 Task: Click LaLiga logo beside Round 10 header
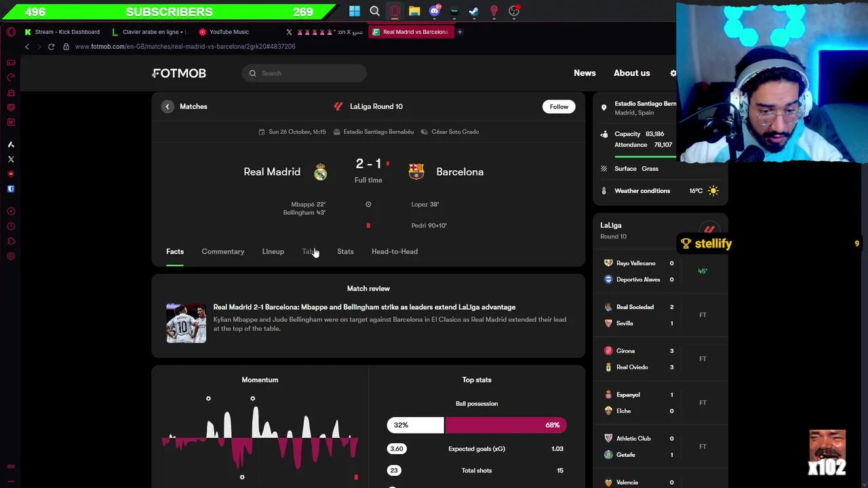[338, 106]
